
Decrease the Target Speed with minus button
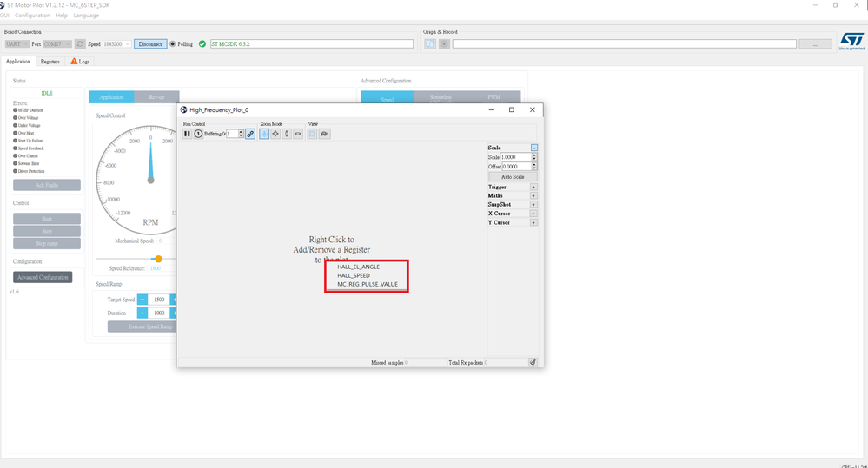coord(142,300)
